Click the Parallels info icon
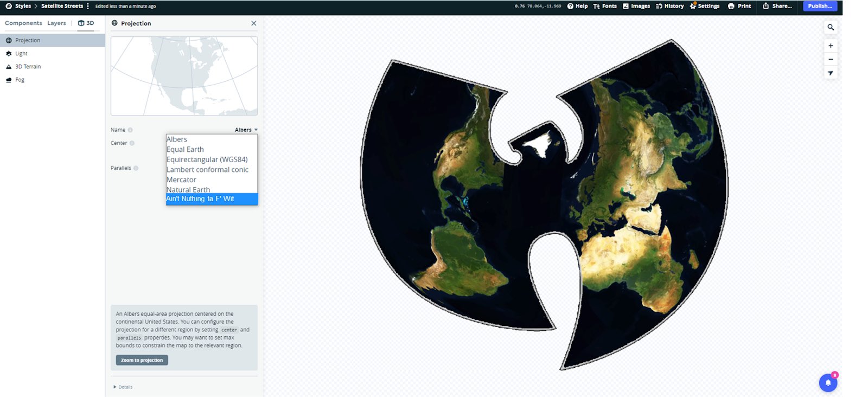 [x=136, y=168]
